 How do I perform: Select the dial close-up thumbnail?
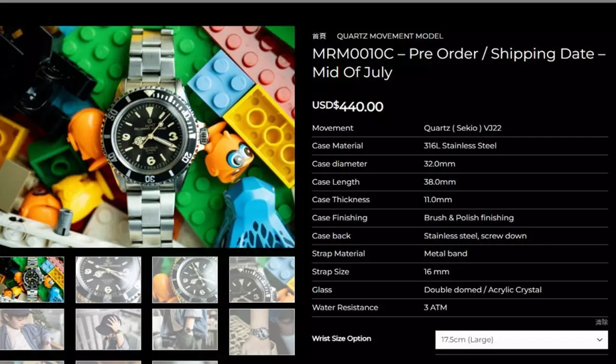[x=108, y=279]
